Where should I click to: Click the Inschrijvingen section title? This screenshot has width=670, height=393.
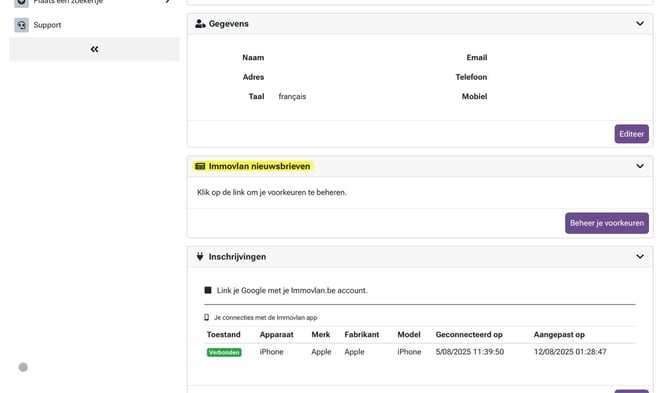pos(237,257)
